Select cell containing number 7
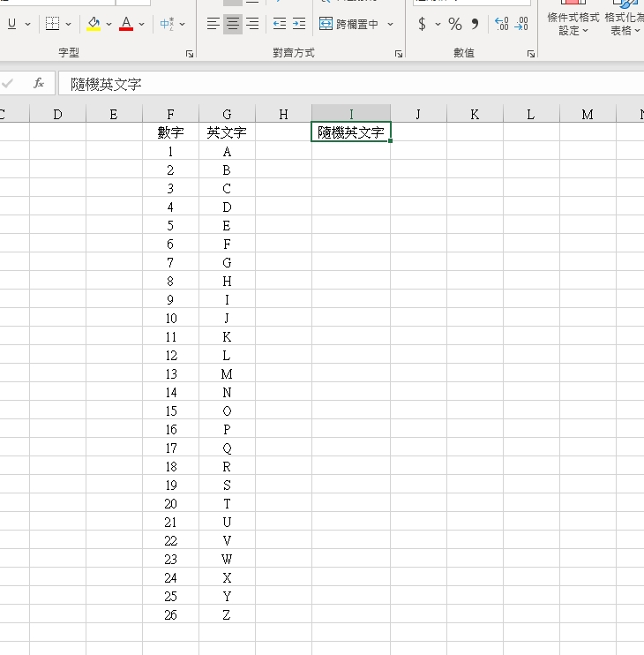 click(170, 263)
